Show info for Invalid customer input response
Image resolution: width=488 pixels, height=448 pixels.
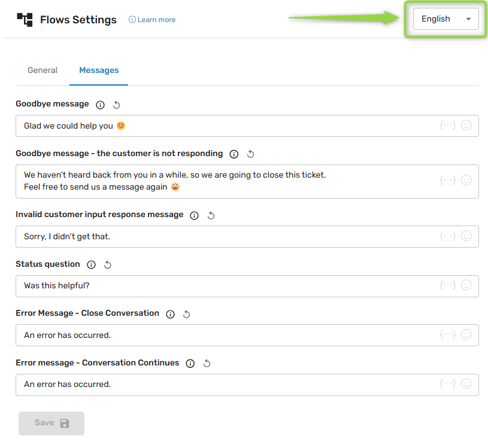pos(194,215)
